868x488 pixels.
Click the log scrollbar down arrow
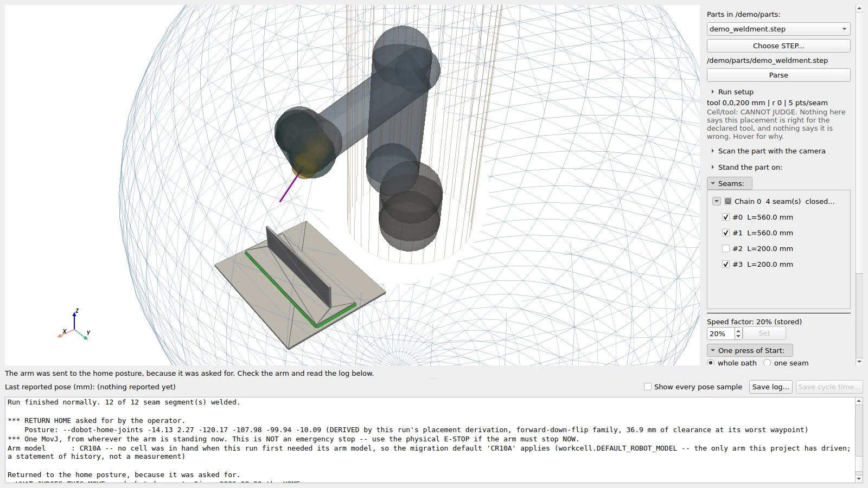(859, 479)
